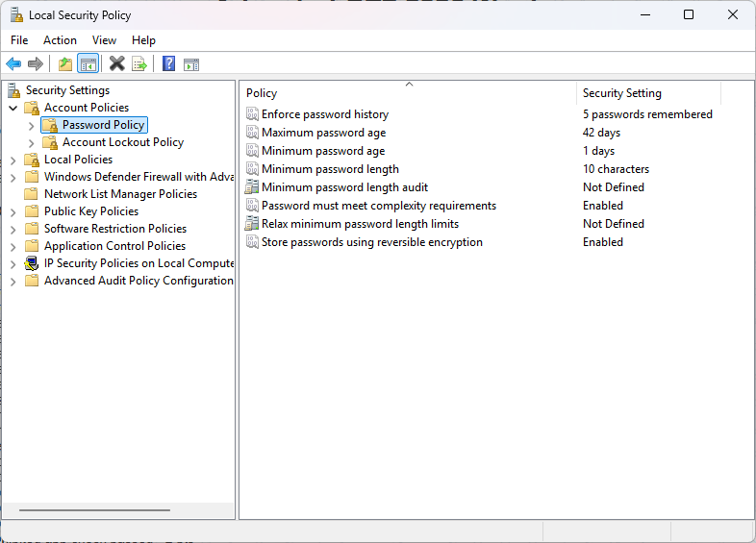This screenshot has width=756, height=543.
Task: Open the Action menu
Action: click(x=60, y=40)
